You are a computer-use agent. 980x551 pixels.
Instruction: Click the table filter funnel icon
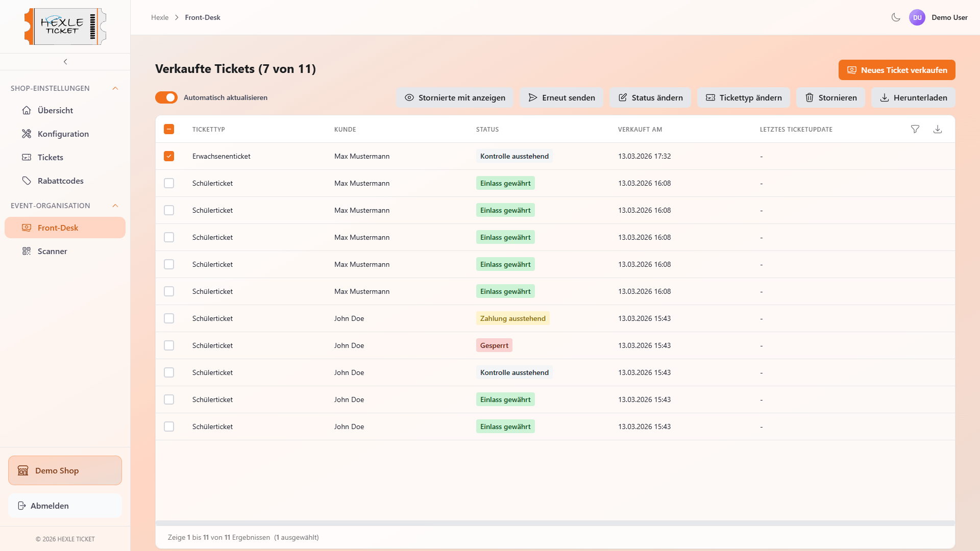click(x=915, y=129)
